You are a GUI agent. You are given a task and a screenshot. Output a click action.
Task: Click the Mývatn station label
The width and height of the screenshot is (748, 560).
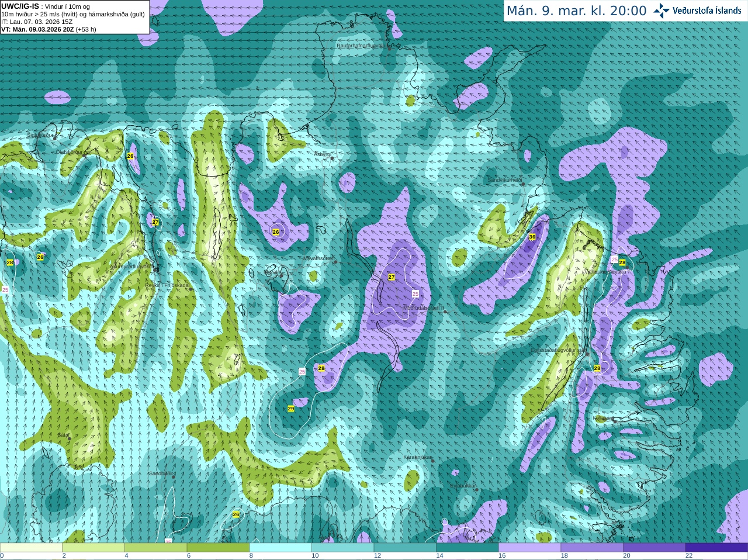[272, 272]
